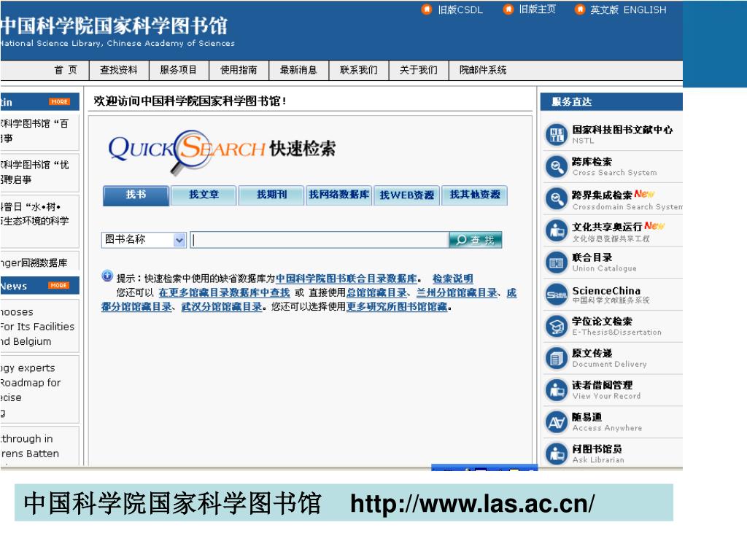Screen dimensions: 747x560
Task: Open the 跨界集成检索 service link
Action: click(x=602, y=195)
